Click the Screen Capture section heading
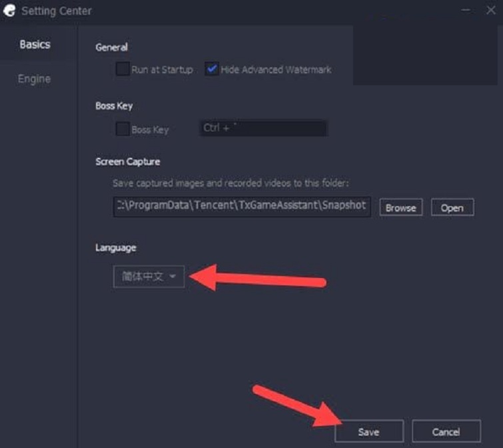Image resolution: width=503 pixels, height=448 pixels. [128, 161]
